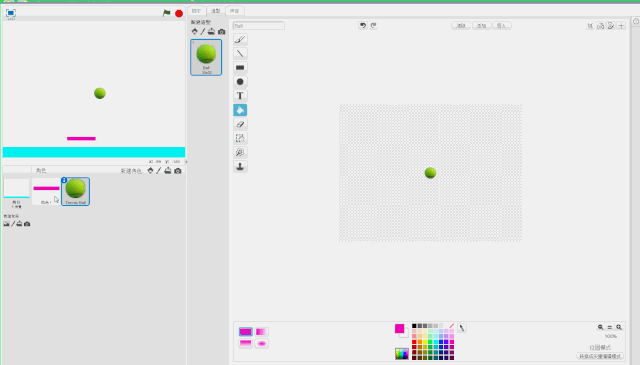Switch to the Sounds tab

[234, 11]
